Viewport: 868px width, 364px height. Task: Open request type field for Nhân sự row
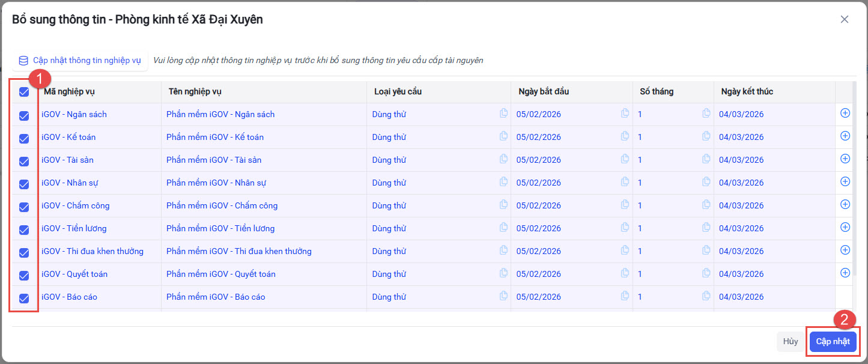click(x=432, y=183)
